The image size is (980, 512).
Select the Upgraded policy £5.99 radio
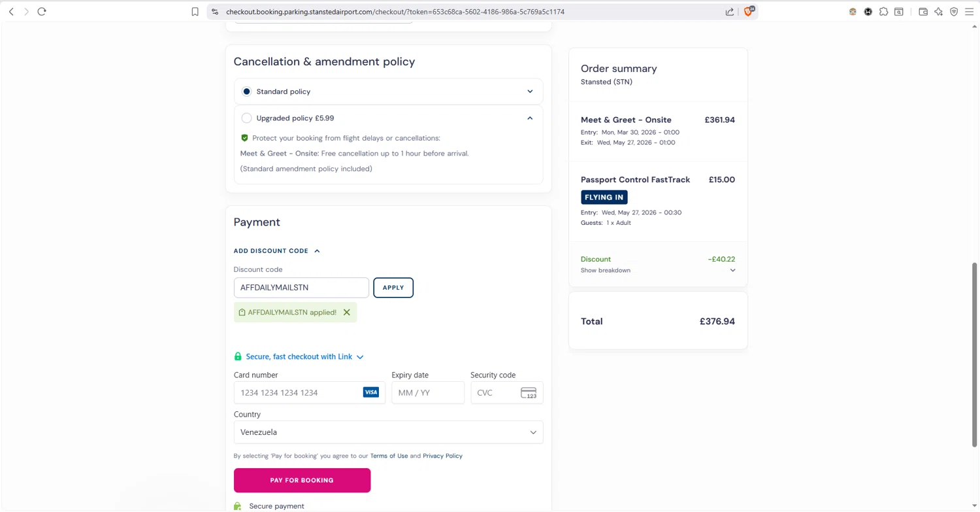click(246, 118)
